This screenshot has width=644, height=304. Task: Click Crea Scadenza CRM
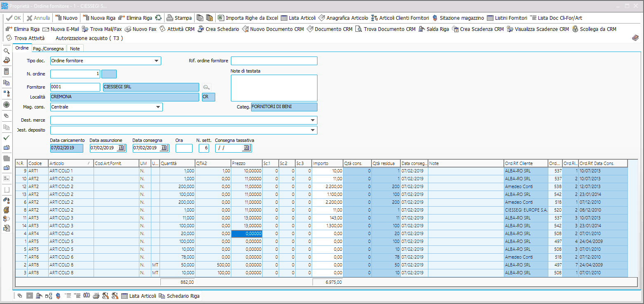478,29
